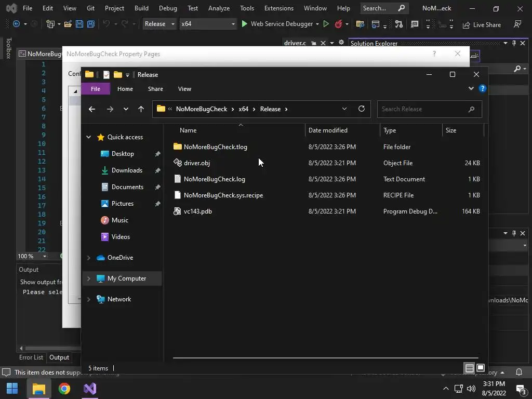Open Explorer address bar history dropdown
532x399 pixels.
(344, 109)
